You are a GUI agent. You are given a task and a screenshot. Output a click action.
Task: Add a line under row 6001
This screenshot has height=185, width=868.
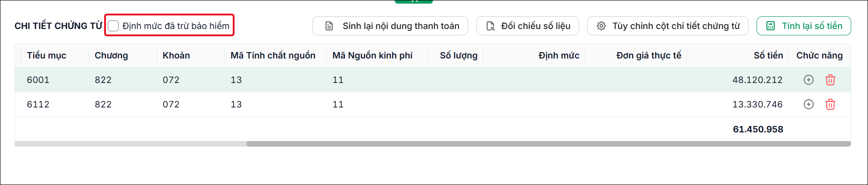tap(808, 80)
